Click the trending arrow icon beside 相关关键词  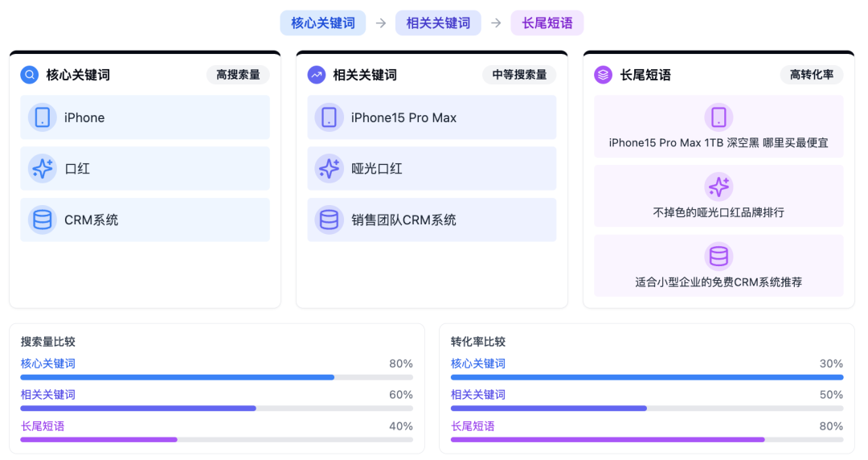[317, 74]
